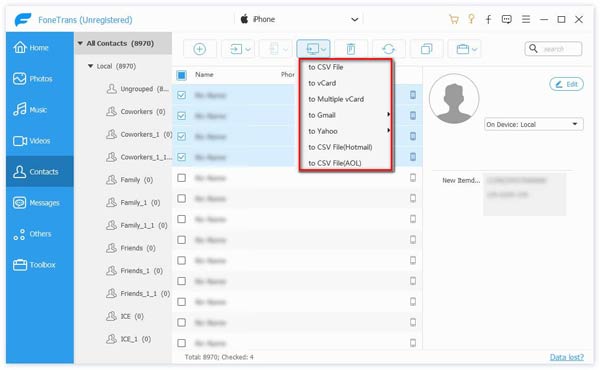
Task: Check the fifth contact row checkbox
Action: pyautogui.click(x=181, y=178)
